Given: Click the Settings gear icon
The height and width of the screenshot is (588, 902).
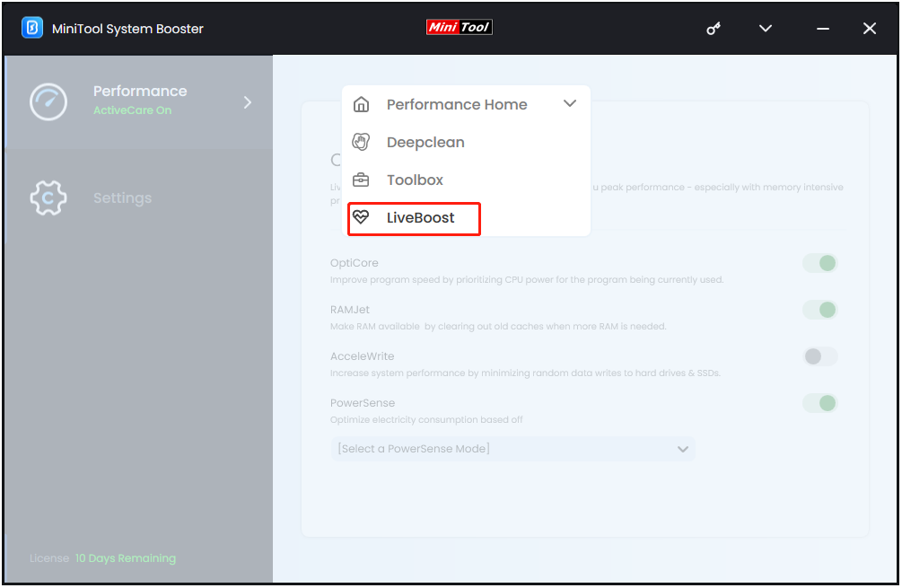Looking at the screenshot, I should 48,197.
